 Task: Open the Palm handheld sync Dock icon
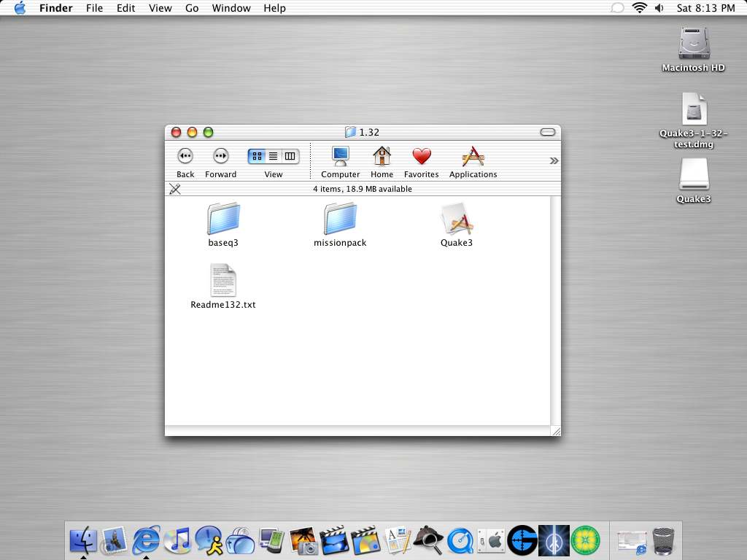tap(271, 540)
